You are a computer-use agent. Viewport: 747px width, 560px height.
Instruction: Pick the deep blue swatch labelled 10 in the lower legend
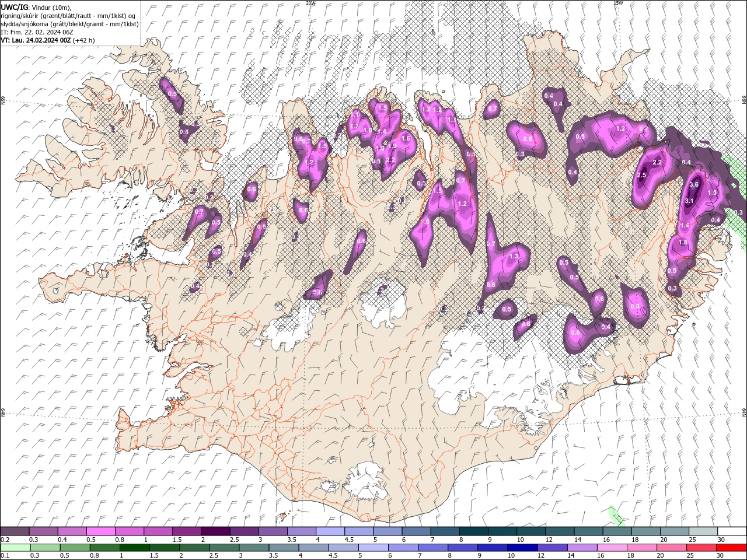coord(522,548)
